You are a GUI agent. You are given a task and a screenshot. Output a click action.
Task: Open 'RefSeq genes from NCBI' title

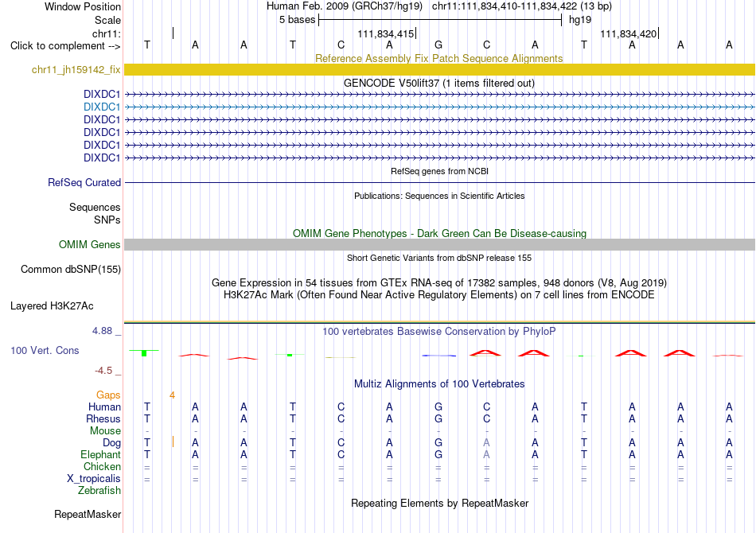click(x=439, y=171)
